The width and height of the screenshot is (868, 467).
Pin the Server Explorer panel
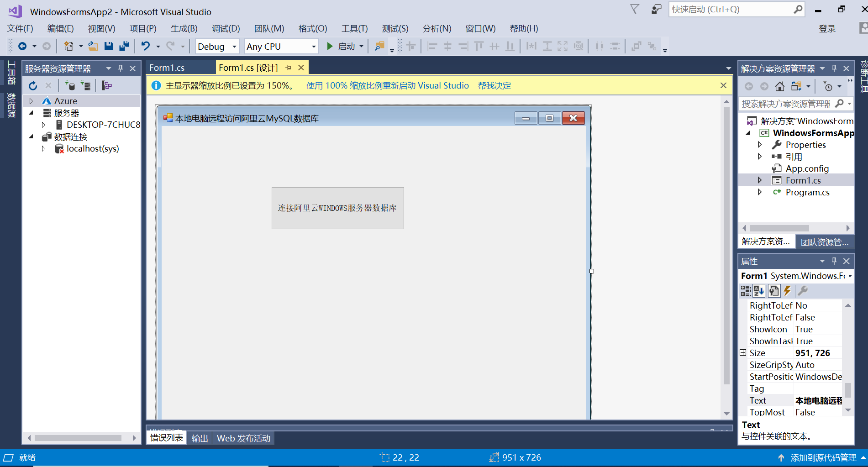click(121, 68)
